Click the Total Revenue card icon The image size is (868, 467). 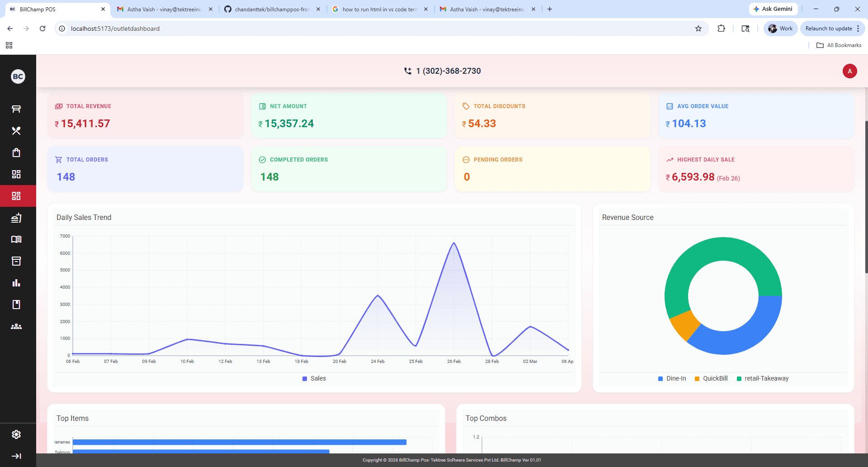(x=59, y=106)
